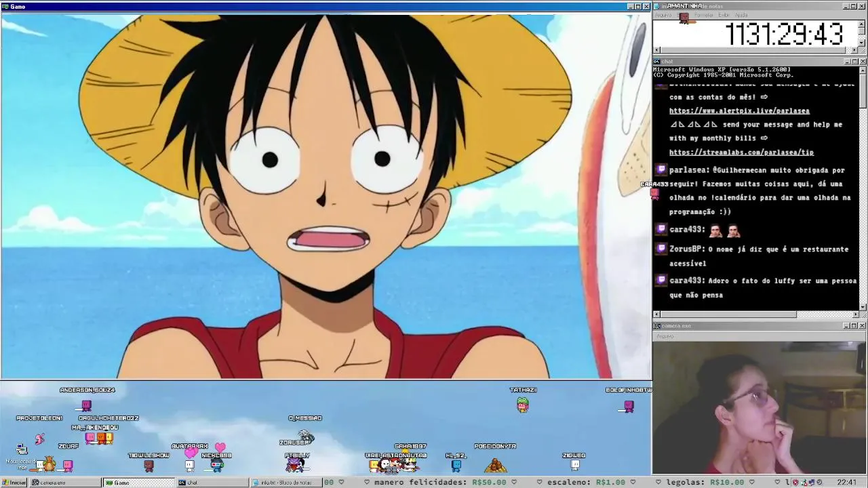
Task: Click PROVETOLEON1's pink avatar
Action: pyautogui.click(x=39, y=439)
